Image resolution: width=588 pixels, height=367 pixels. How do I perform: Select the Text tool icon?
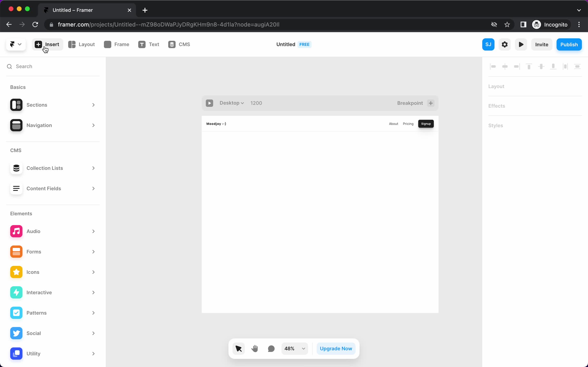pos(141,44)
